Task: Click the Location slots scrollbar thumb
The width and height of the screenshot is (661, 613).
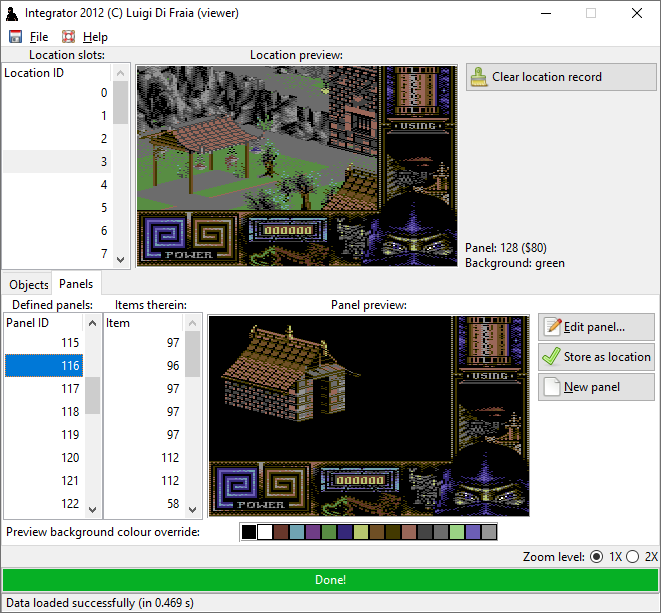Action: click(x=121, y=102)
